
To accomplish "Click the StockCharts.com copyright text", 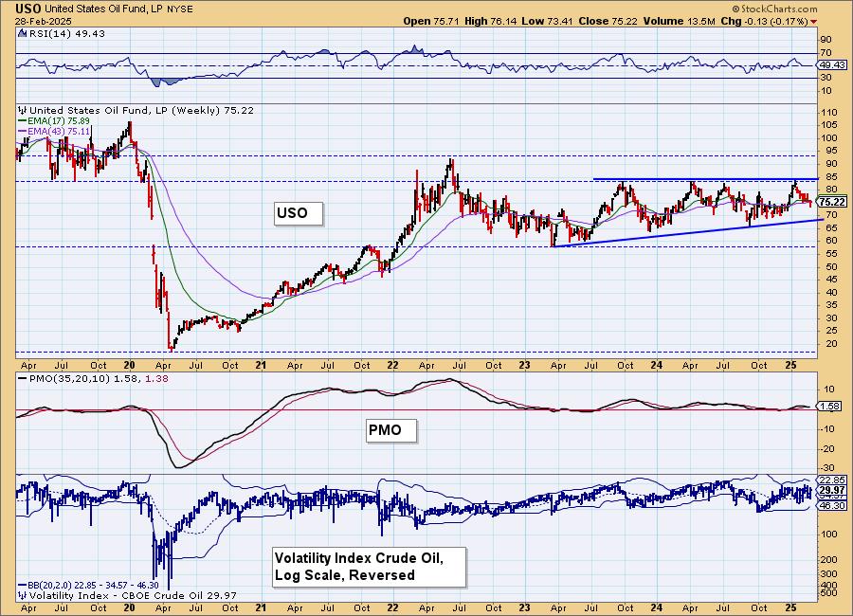I will coord(774,9).
